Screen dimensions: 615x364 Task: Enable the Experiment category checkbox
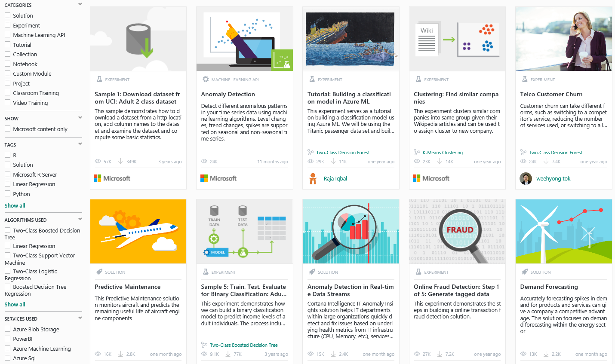[x=8, y=25]
